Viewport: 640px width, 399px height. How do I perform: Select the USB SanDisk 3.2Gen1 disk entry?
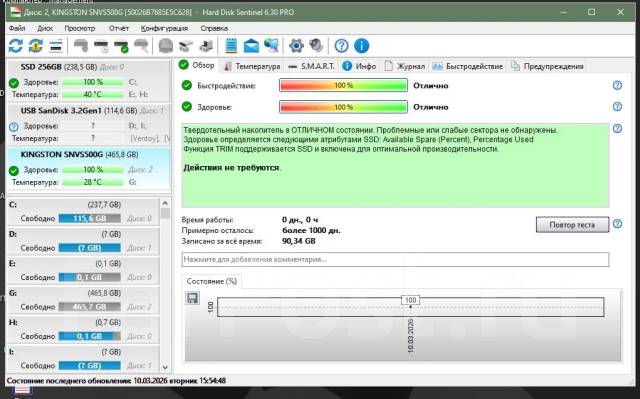coord(89,125)
